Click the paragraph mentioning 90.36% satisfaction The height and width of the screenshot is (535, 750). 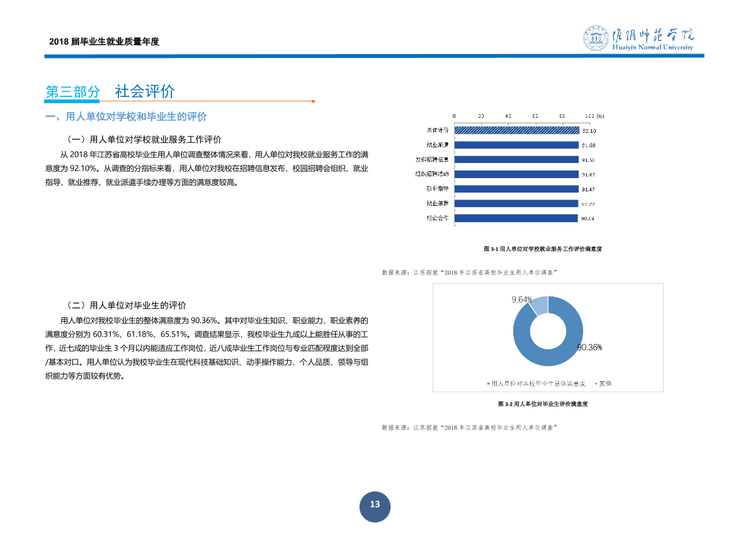[207, 348]
